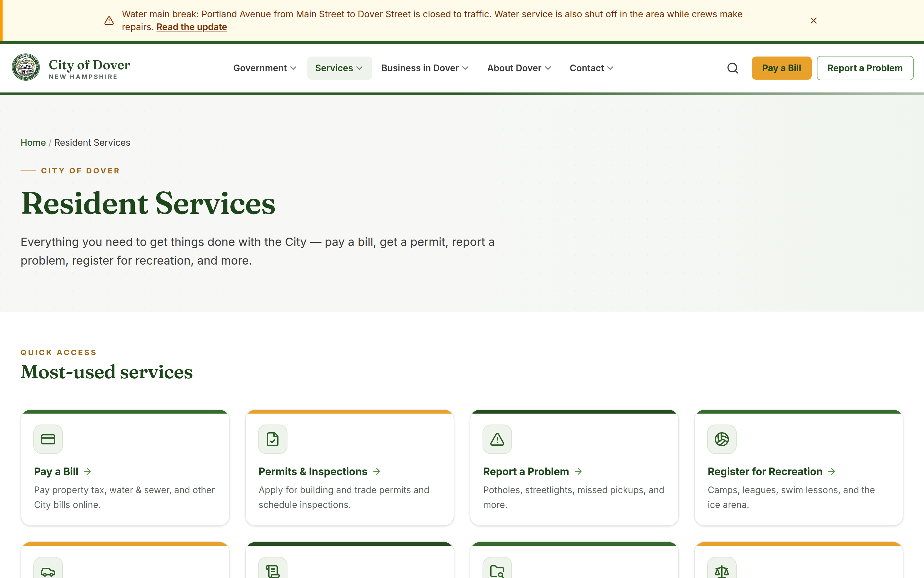Click Potholes, streetlights, missed pickups description text
Image resolution: width=924 pixels, height=578 pixels.
(574, 497)
